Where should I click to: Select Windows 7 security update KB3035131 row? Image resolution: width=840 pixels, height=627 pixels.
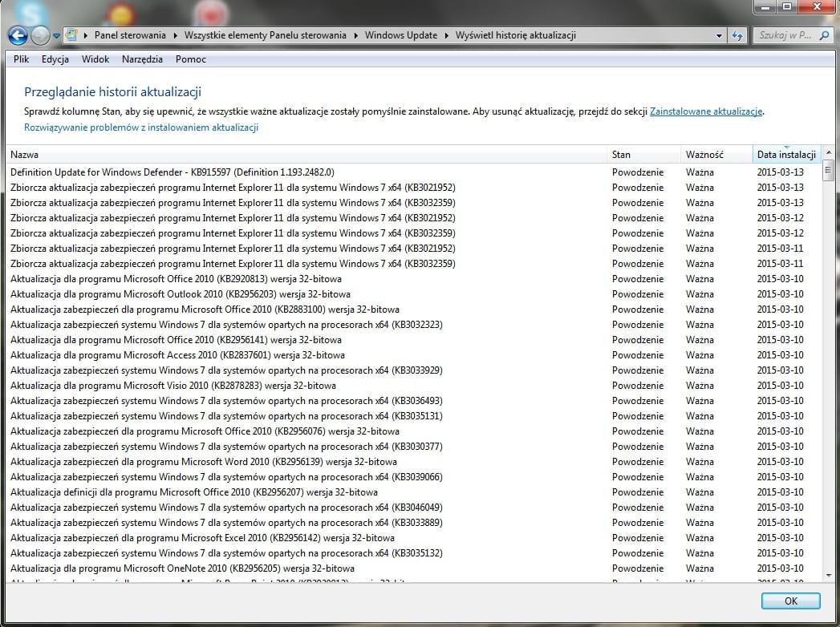(x=412, y=417)
